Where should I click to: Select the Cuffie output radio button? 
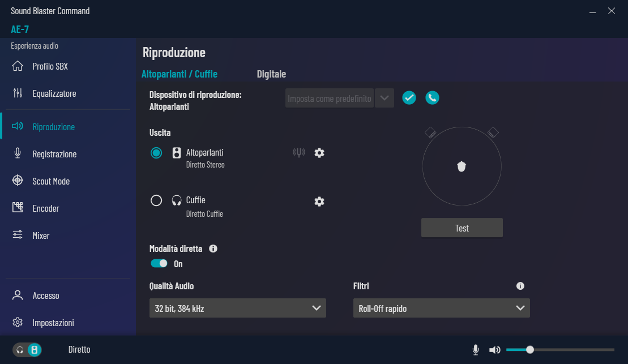pyautogui.click(x=156, y=200)
